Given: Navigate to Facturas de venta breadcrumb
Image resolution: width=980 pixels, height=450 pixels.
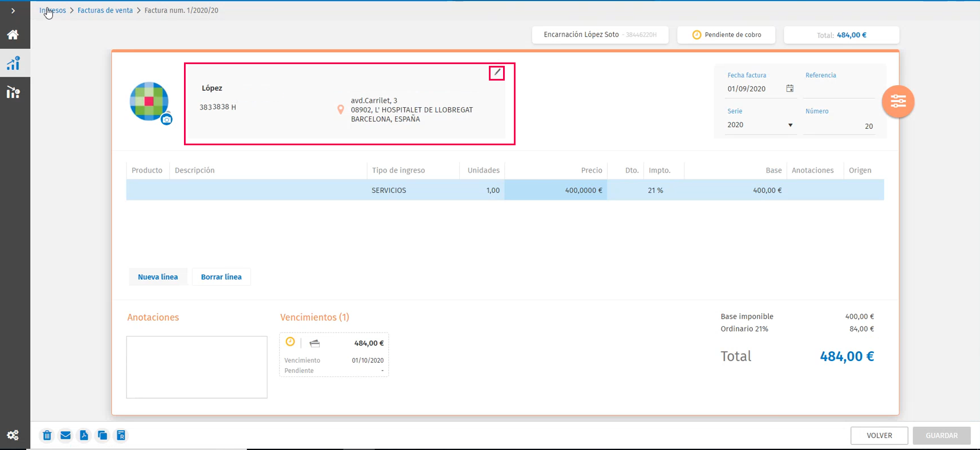Looking at the screenshot, I should (105, 10).
